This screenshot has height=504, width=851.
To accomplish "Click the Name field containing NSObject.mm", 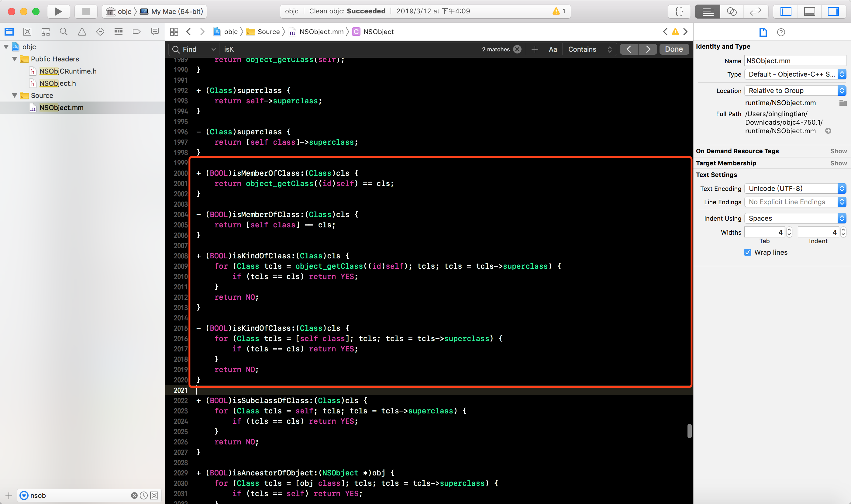I will coord(795,61).
